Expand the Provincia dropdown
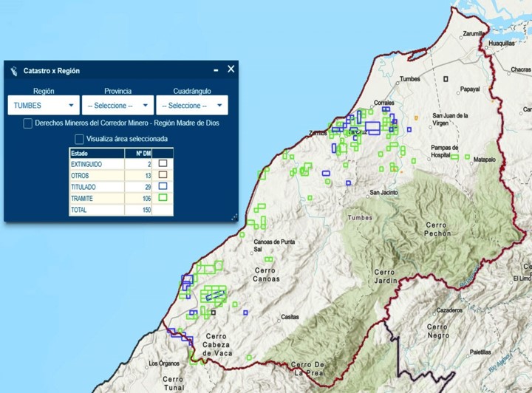Image resolution: width=532 pixels, height=393 pixels. [x=117, y=106]
